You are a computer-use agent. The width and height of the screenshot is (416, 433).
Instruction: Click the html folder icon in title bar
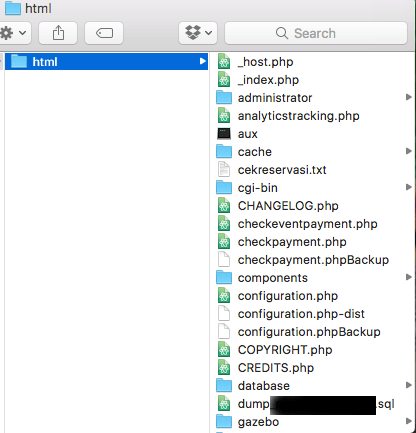(13, 8)
